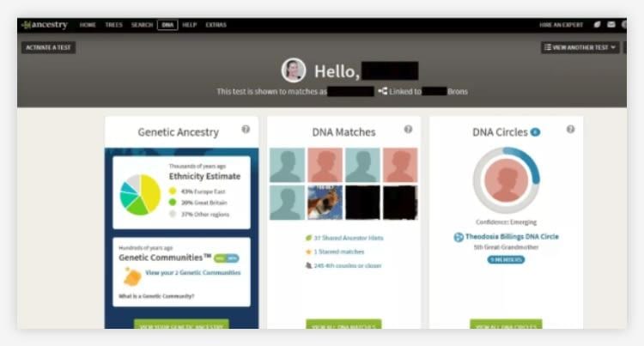
Task: Click the HIRE AN EXPERT link
Action: click(561, 25)
